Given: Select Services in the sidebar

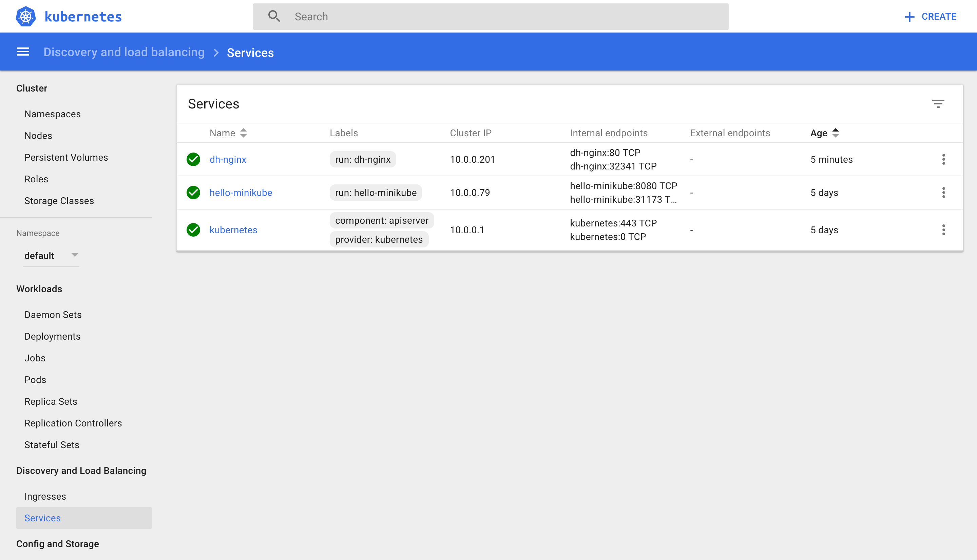Looking at the screenshot, I should pos(84,518).
